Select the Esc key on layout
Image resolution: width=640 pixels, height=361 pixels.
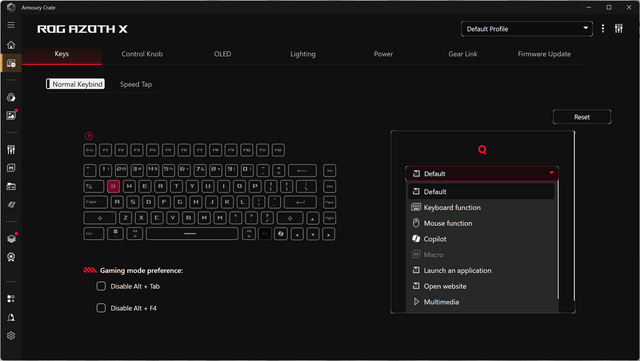point(89,150)
